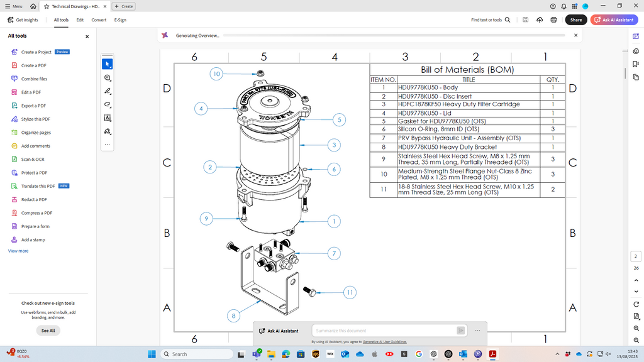Open notifications bell icon

pos(563,6)
